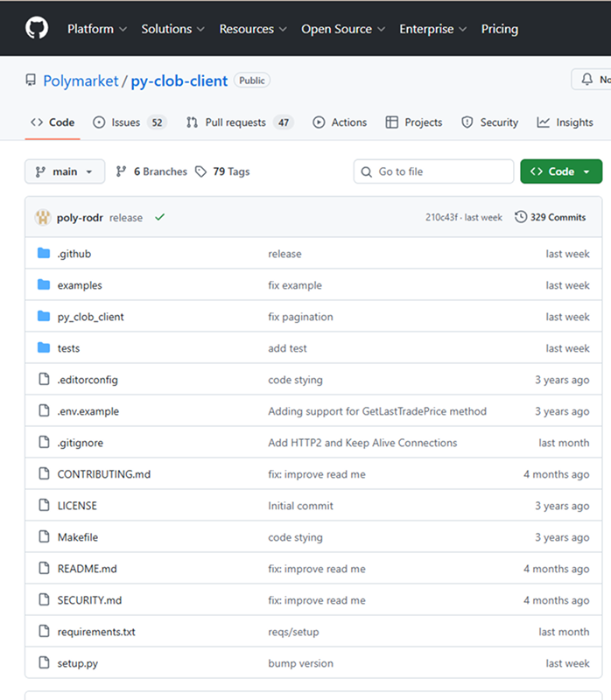Screen dimensions: 611x700
Task: Click the green commit status checkmark
Action: point(160,217)
